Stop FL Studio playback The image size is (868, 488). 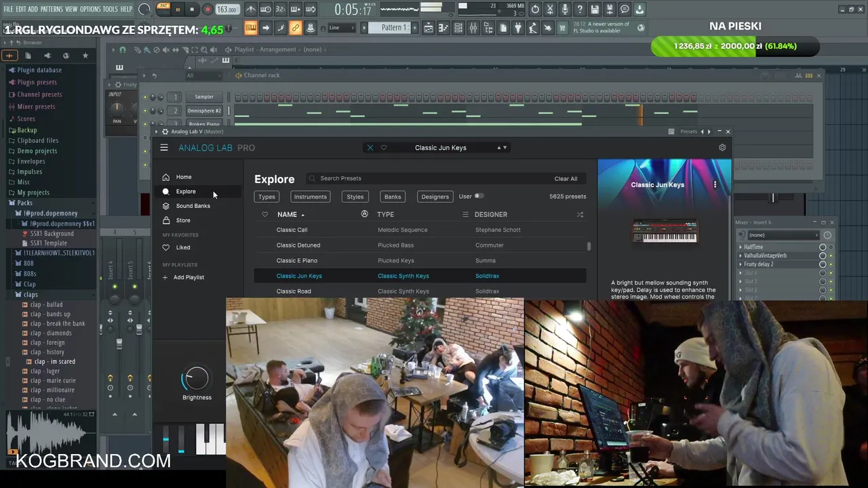pos(193,9)
